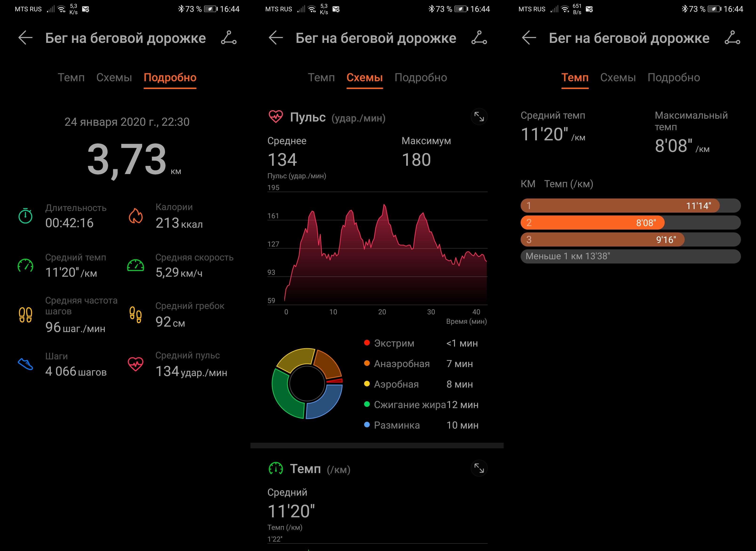756x551 pixels.
Task: Open route share icon on right screen
Action: (x=732, y=38)
